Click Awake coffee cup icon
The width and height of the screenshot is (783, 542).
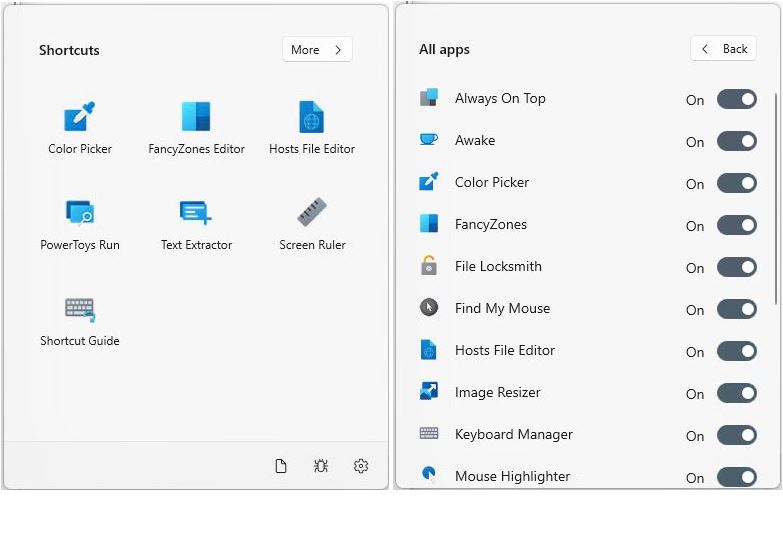pyautogui.click(x=428, y=139)
